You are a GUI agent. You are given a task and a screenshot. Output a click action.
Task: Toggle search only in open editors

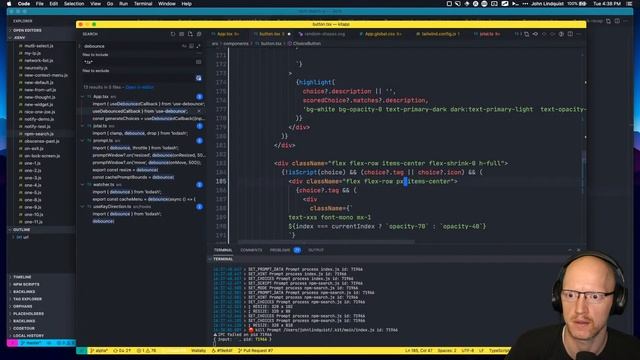(x=198, y=62)
